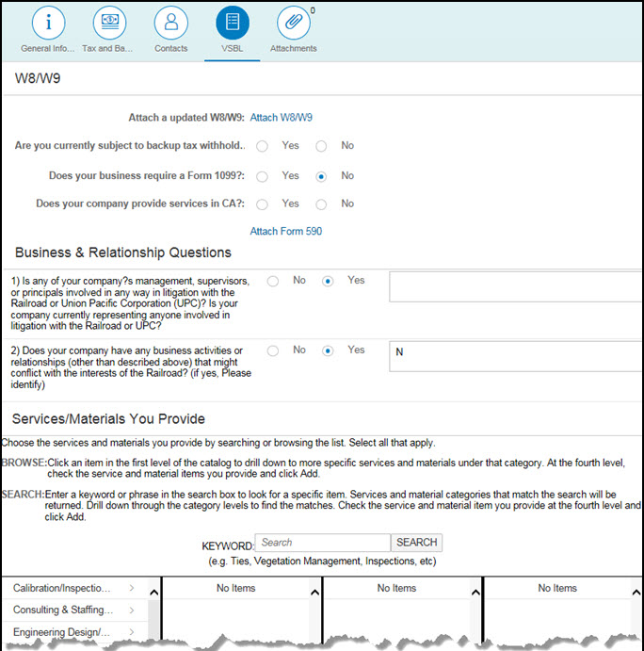Screen dimensions: 644x651
Task: Click Business & Relationship Questions heading
Action: (x=123, y=252)
